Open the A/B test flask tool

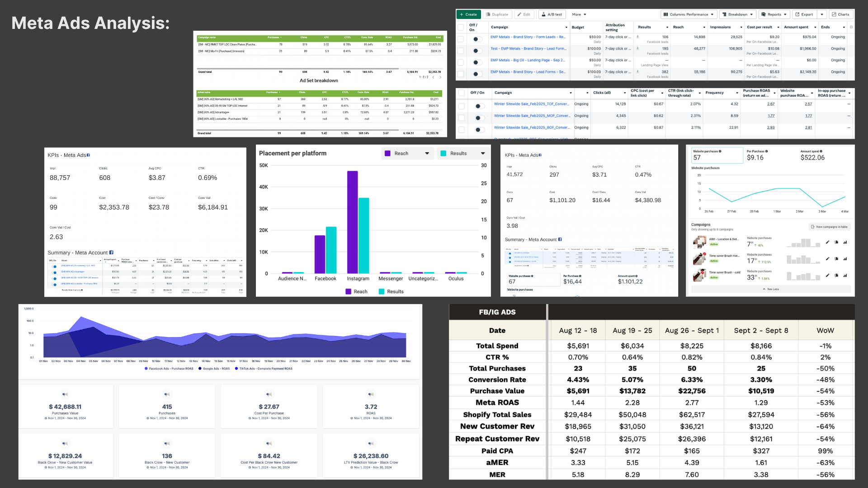[552, 14]
